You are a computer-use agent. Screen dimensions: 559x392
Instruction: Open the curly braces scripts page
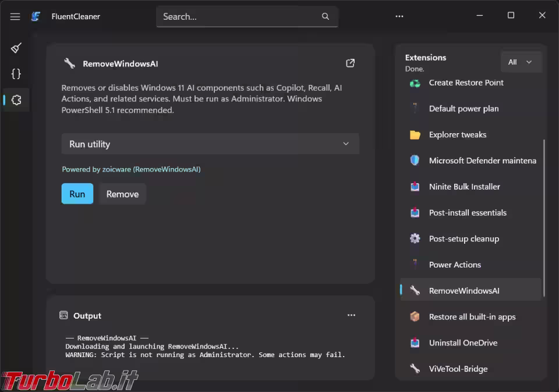tap(16, 74)
